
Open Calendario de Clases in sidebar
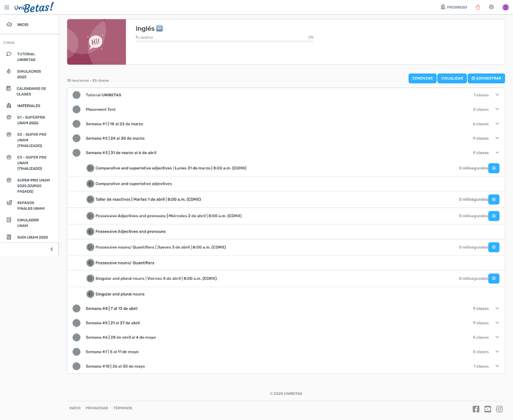pyautogui.click(x=31, y=91)
